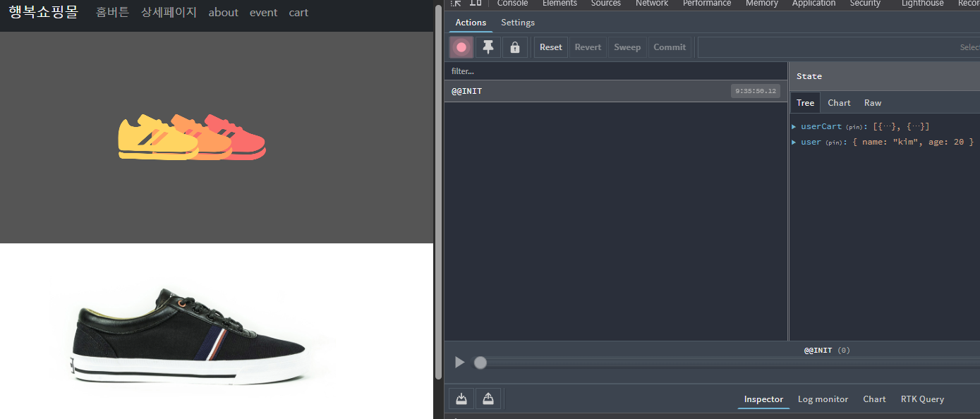980x419 pixels.
Task: Open the RTK Query monitor
Action: 922,399
